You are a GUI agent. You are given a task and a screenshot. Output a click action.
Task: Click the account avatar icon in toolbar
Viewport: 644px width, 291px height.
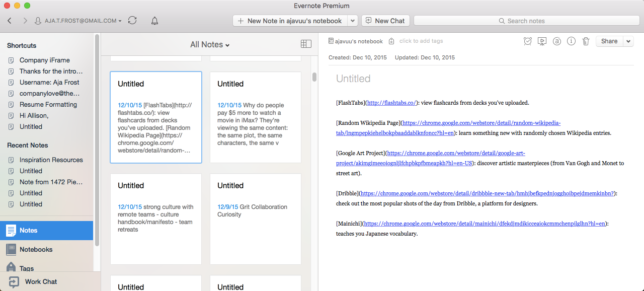point(38,21)
